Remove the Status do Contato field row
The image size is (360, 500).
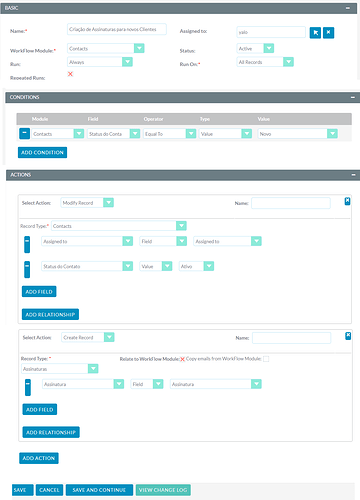[27, 269]
